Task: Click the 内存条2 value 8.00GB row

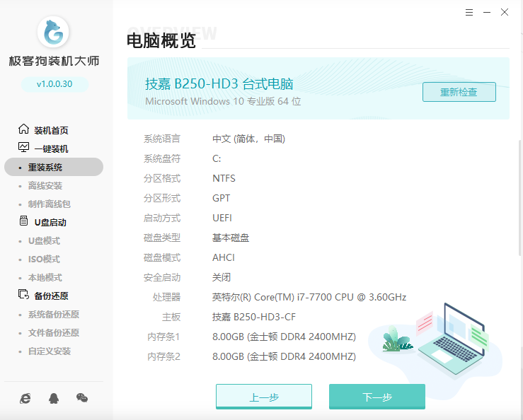Action: pyautogui.click(x=285, y=356)
